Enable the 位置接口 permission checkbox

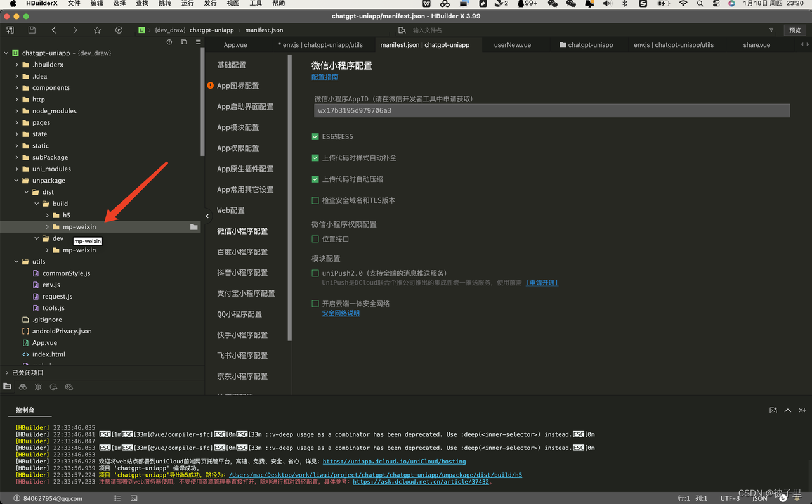coord(315,239)
